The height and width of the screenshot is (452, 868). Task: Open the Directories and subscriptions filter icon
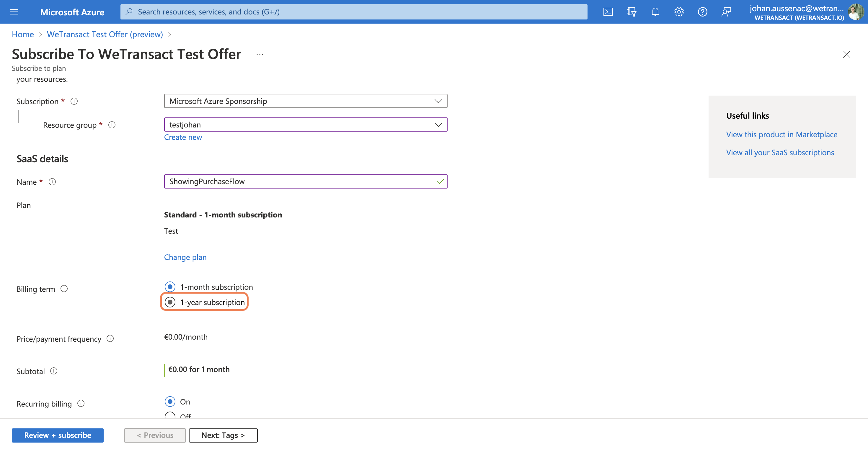click(x=632, y=12)
